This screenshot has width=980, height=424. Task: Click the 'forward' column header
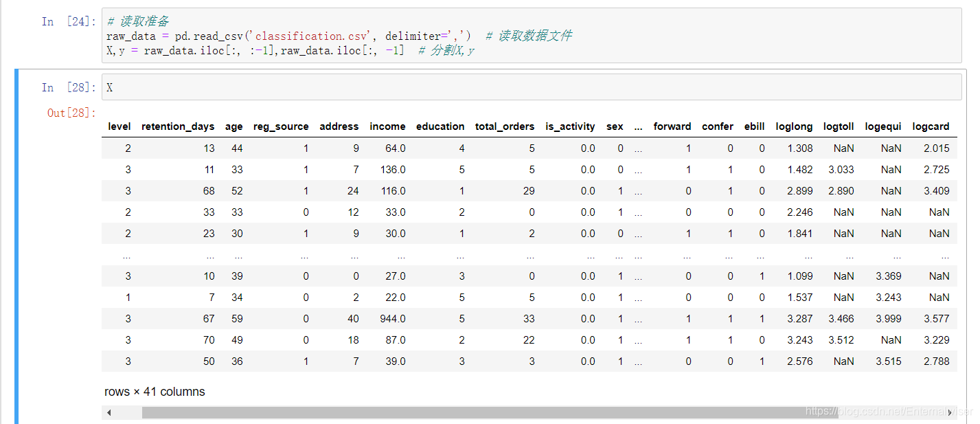[x=672, y=126]
